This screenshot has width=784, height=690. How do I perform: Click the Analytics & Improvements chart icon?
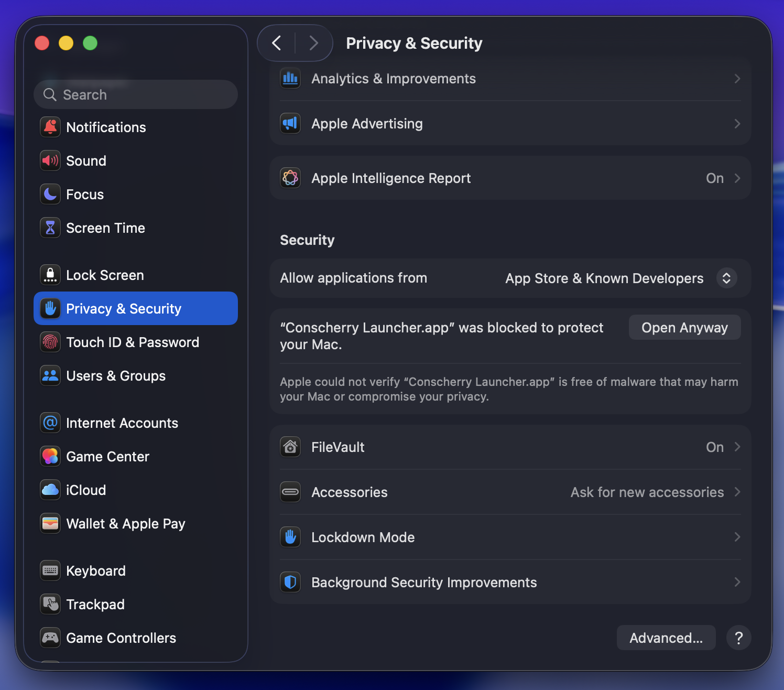pos(290,79)
